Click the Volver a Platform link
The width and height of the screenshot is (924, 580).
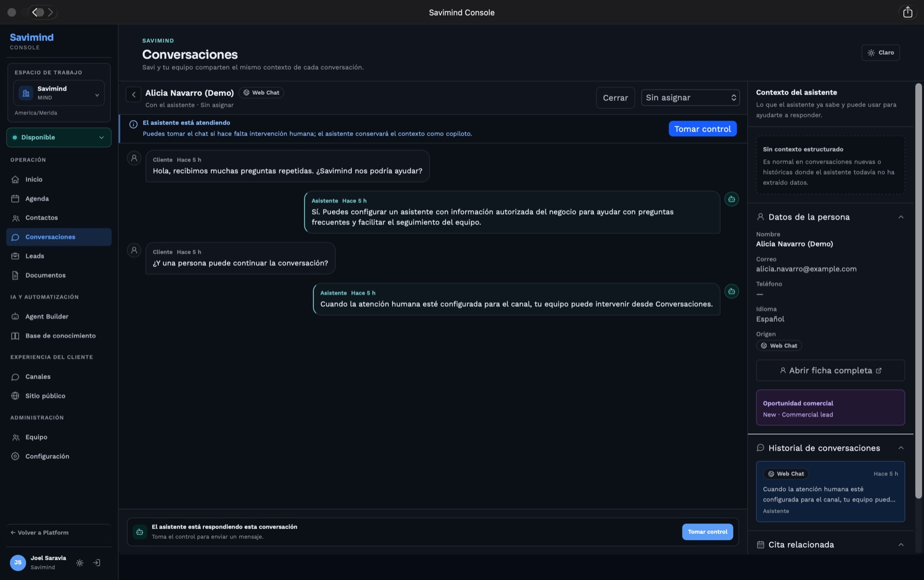pyautogui.click(x=40, y=533)
